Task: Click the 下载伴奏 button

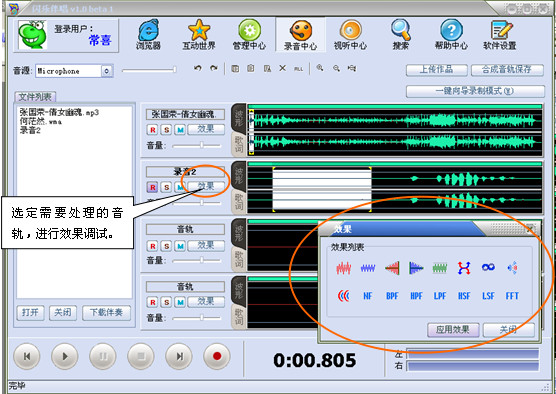Action: click(106, 313)
